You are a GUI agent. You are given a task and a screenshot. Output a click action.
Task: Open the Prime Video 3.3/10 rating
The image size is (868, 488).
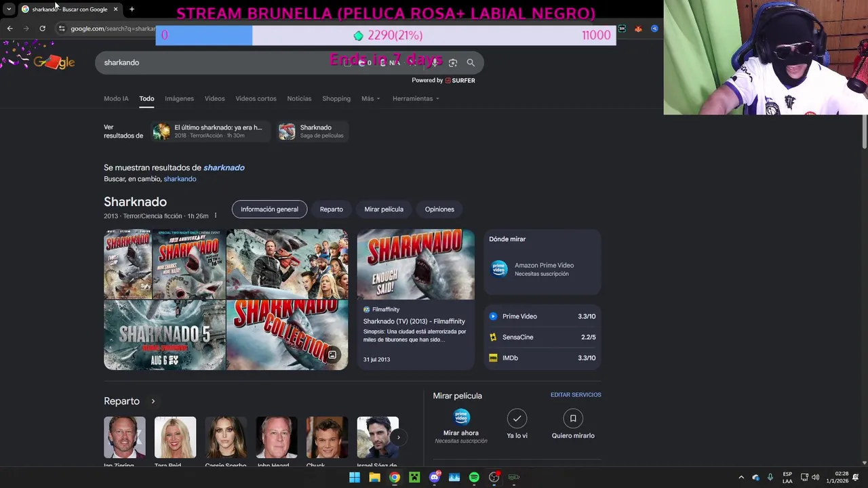542,317
